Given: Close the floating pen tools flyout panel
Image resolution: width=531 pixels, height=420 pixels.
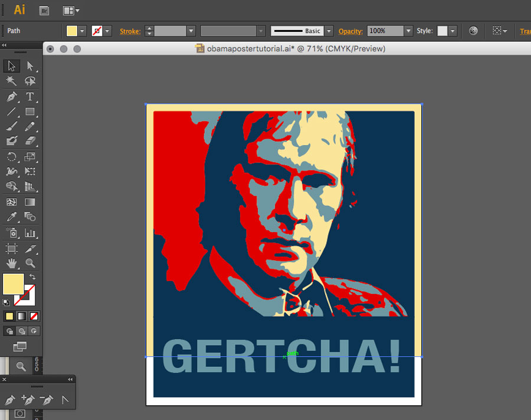Looking at the screenshot, I should 4,379.
